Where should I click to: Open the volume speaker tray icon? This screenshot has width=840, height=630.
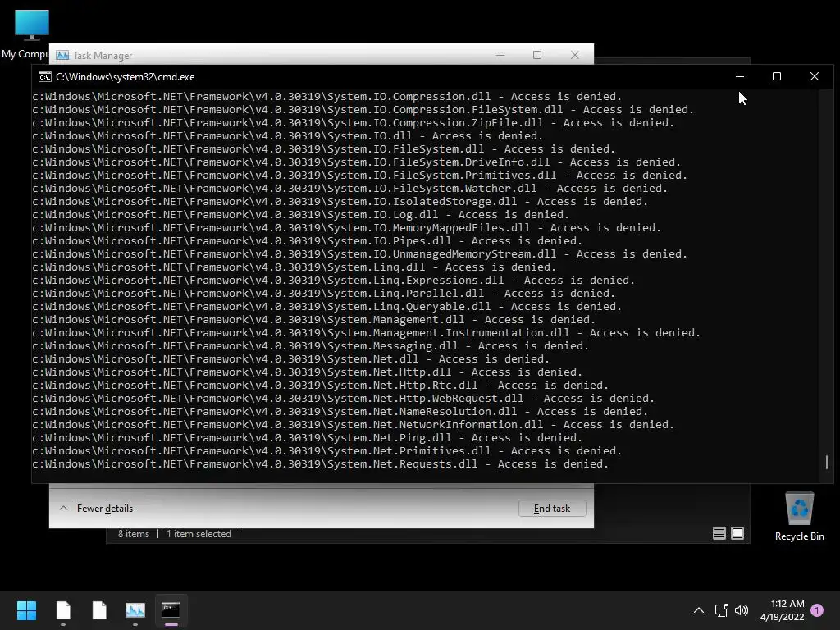click(742, 610)
